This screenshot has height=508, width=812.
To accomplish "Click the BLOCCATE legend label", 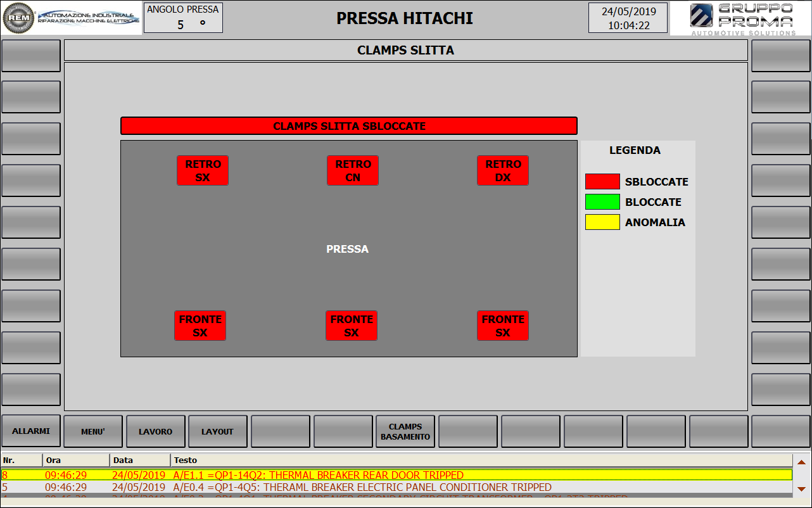I will pyautogui.click(x=654, y=202).
